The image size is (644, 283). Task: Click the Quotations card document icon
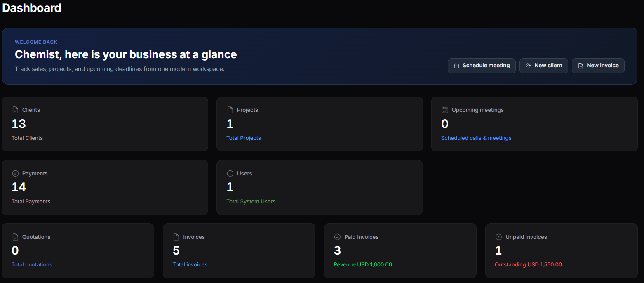[x=15, y=237]
